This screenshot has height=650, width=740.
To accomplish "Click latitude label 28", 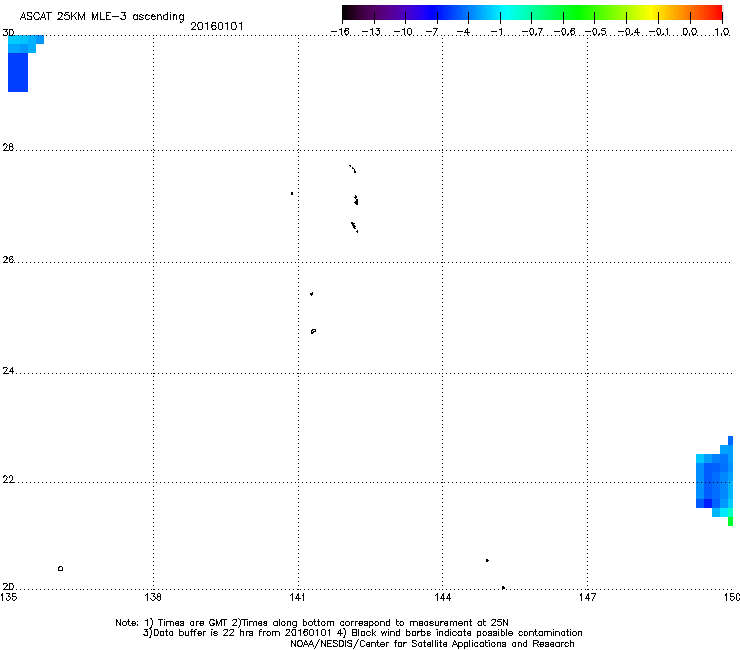I will (x=8, y=147).
